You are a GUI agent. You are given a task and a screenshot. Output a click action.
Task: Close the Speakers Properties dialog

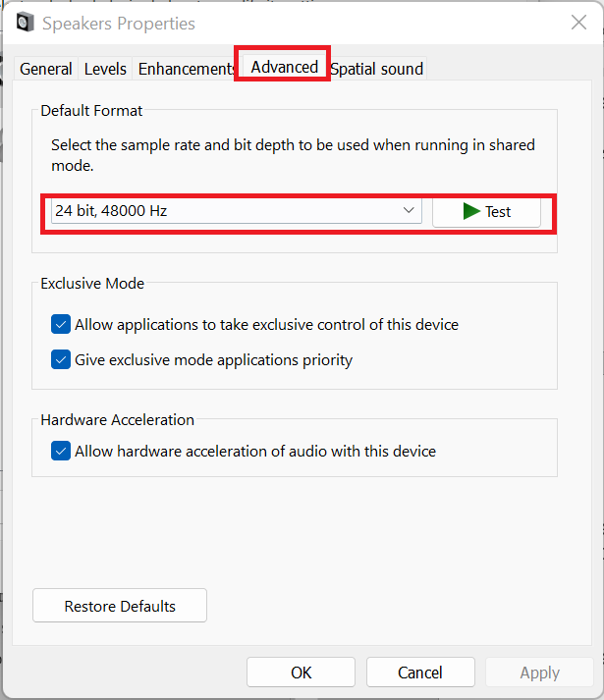pyautogui.click(x=577, y=23)
